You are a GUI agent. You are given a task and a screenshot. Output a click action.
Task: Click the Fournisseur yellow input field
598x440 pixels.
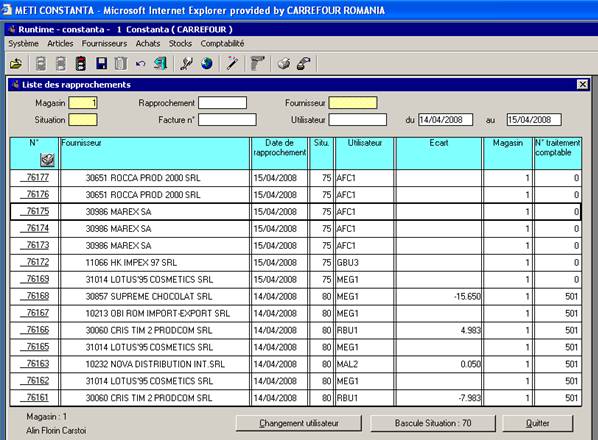(x=353, y=103)
